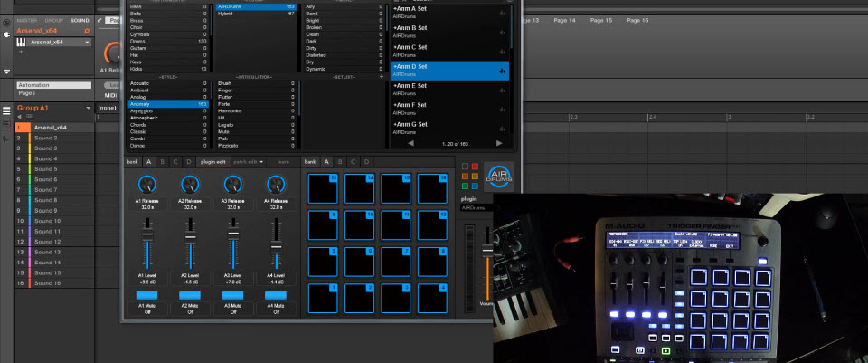Adjust the A4 Level fader

coord(277,246)
